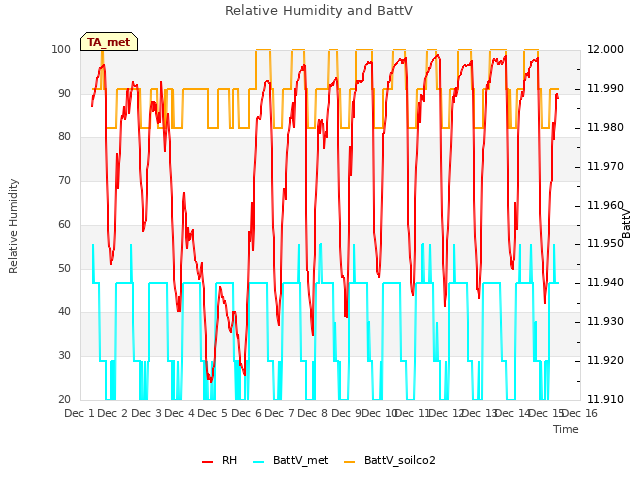Click the 11.980 value on BattV axis
The width and height of the screenshot is (640, 480).
pyautogui.click(x=605, y=127)
